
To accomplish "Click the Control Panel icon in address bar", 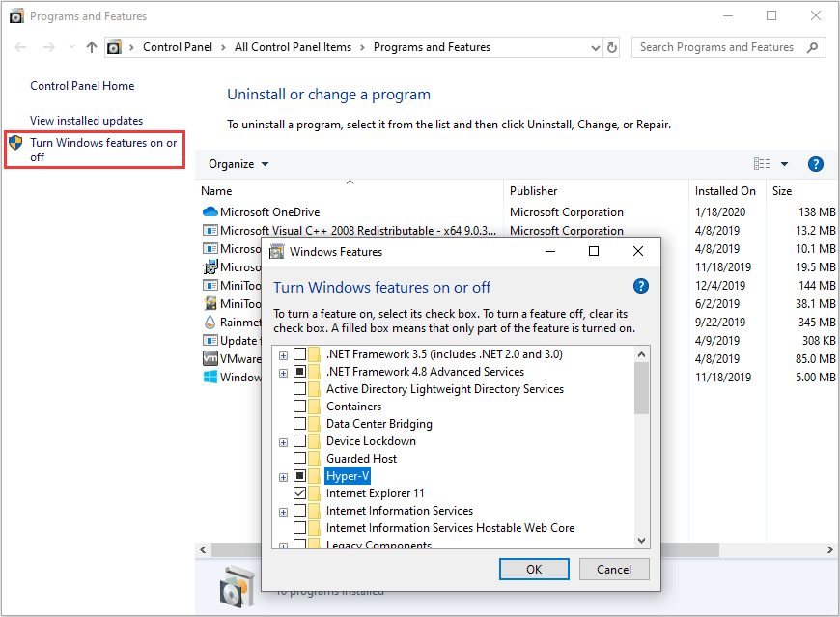I will point(114,47).
